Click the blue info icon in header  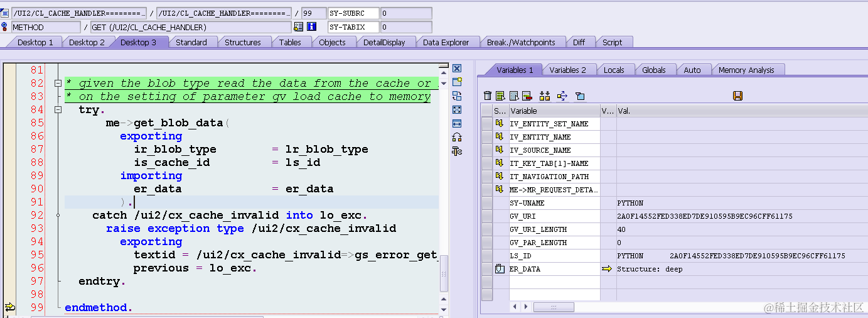311,27
